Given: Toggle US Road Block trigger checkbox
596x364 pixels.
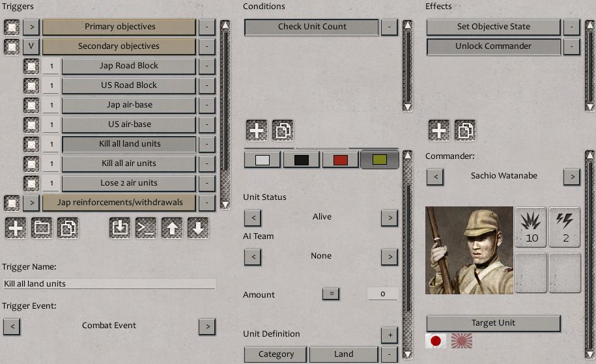Looking at the screenshot, I should (31, 86).
